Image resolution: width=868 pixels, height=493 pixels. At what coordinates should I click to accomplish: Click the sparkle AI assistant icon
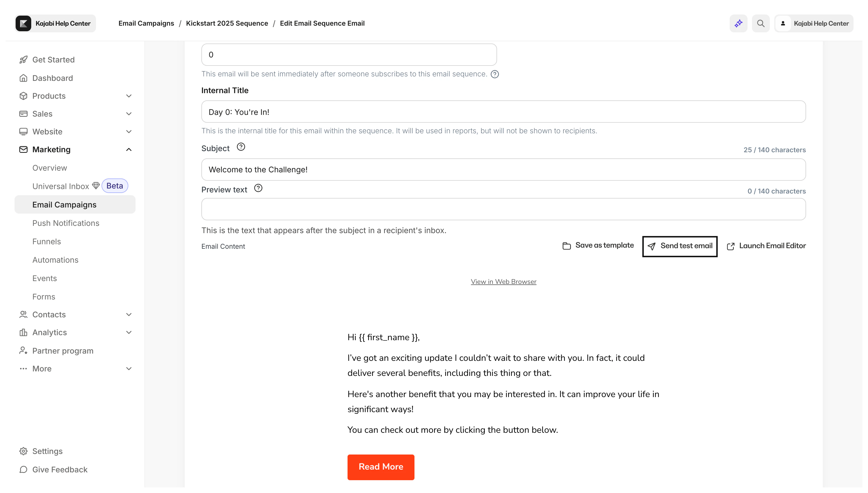tap(738, 23)
